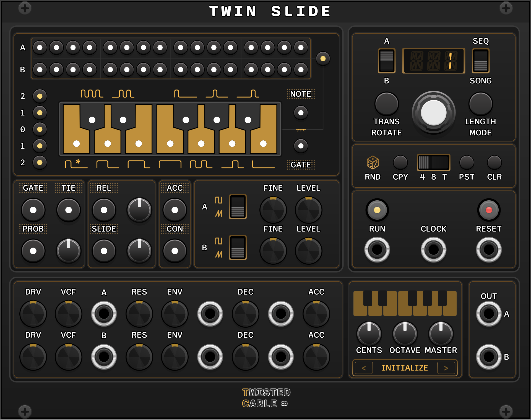This screenshot has height=420, width=531.
Task: Click the RND dice icon
Action: point(373,162)
